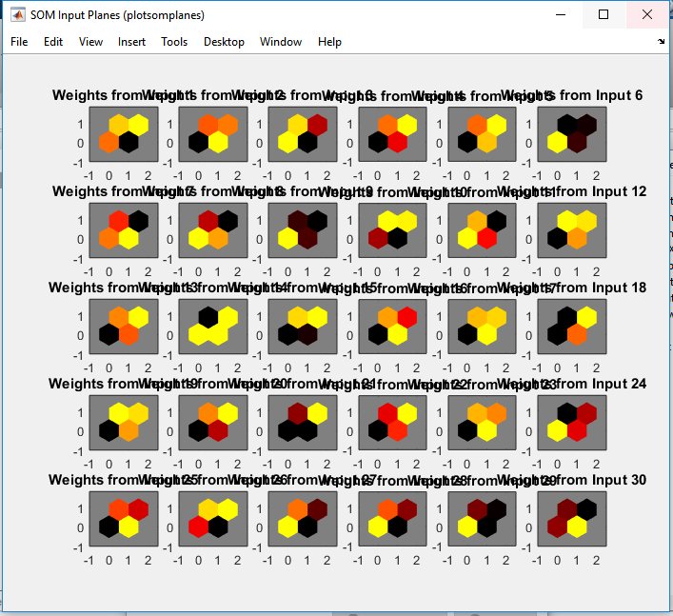
Task: Select the Weights from Input 6 plot
Action: (572, 134)
